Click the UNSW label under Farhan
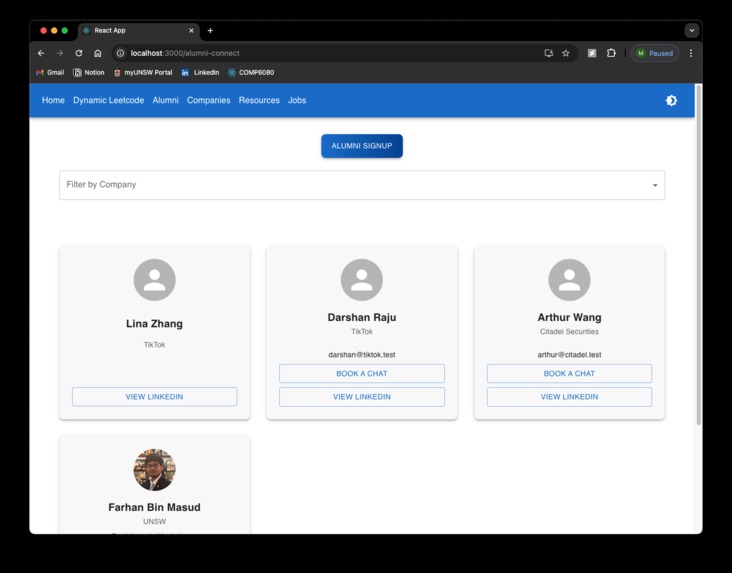This screenshot has width=732, height=573. point(155,522)
